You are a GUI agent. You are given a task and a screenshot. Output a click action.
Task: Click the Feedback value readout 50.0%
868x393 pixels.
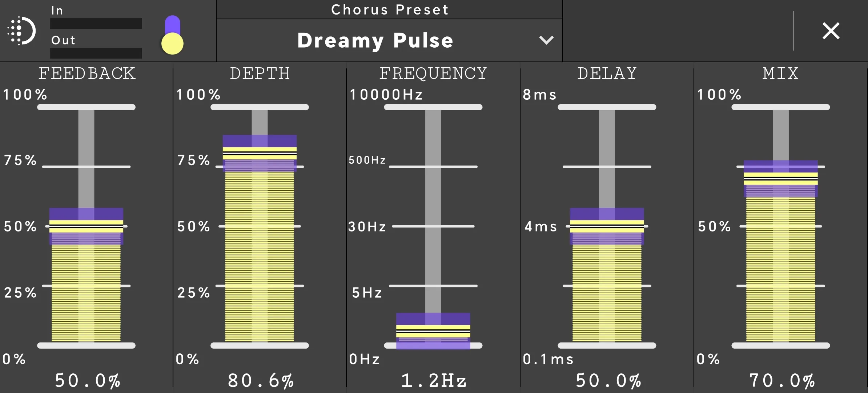tap(88, 381)
